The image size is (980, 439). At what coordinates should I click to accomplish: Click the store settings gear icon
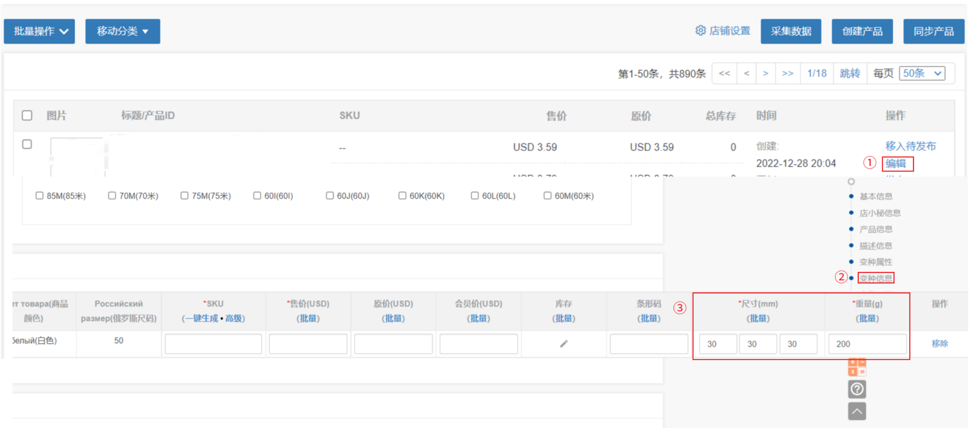click(x=700, y=31)
